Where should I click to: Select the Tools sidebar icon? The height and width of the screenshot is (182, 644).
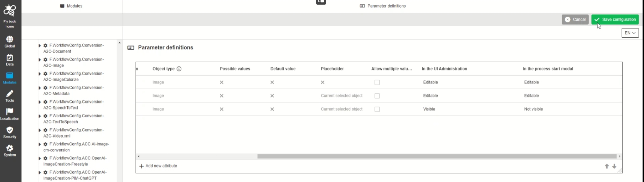10,94
